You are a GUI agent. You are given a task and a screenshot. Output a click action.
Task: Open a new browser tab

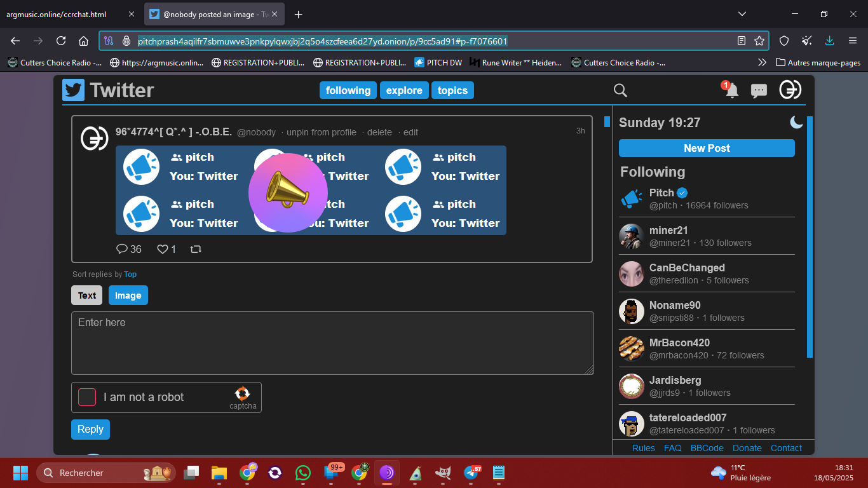[298, 14]
